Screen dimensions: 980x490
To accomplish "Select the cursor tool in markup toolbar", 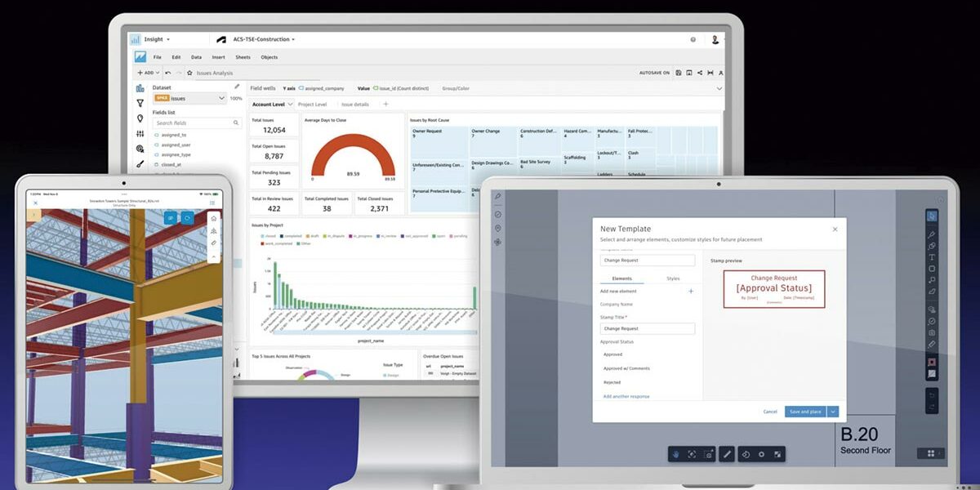I will pos(931,216).
